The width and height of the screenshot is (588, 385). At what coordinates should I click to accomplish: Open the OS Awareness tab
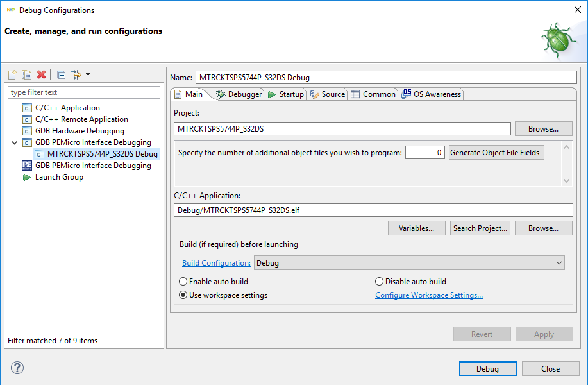431,94
